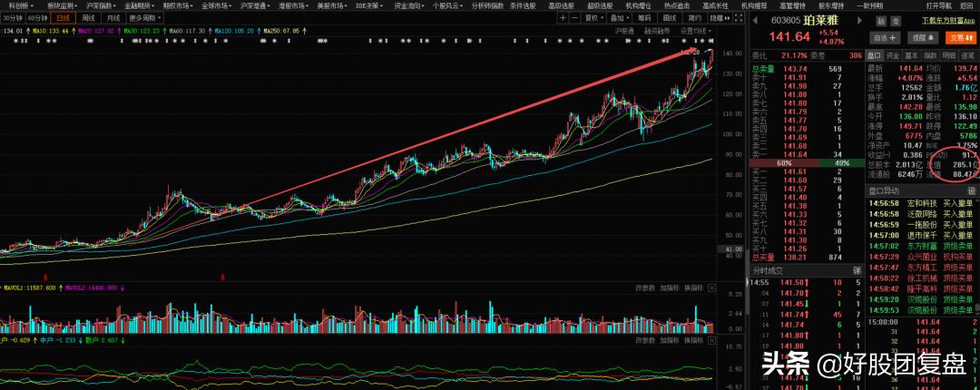Screen dimensions: 980x390
Task: Open 指数 tab in quote panel
Action: point(931,55)
